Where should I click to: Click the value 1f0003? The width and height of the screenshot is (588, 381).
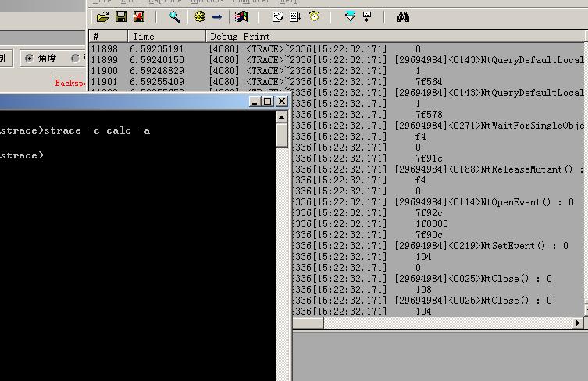pyautogui.click(x=432, y=223)
